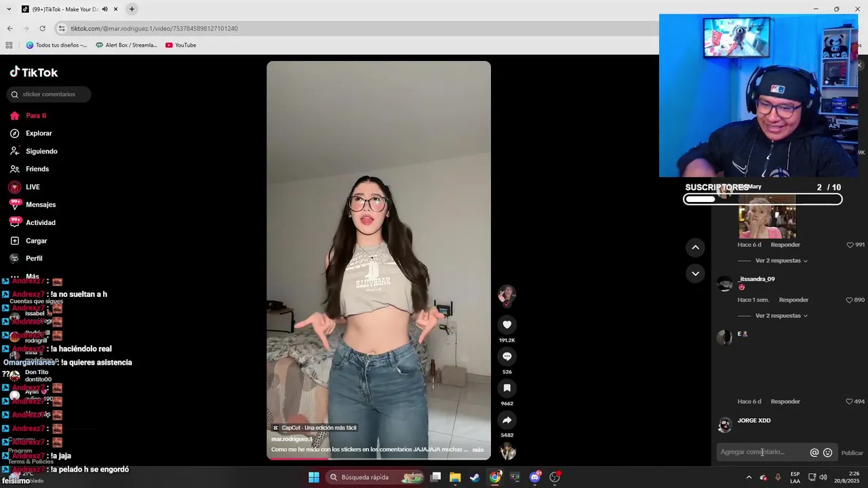
Task: Open comments via the speech bubble icon
Action: (507, 357)
